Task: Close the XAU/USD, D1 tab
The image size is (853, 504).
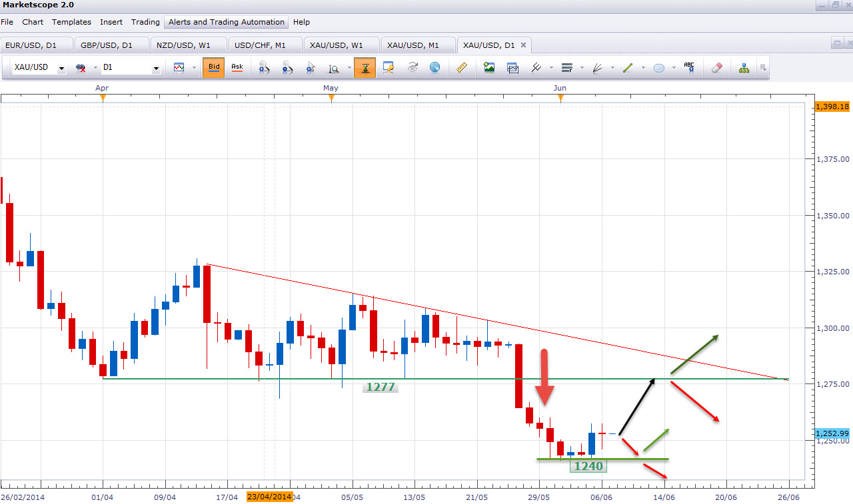Action: (523, 45)
